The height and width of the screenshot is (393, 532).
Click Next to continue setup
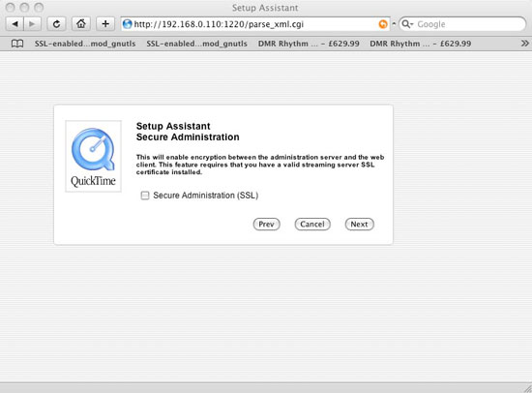click(x=359, y=225)
